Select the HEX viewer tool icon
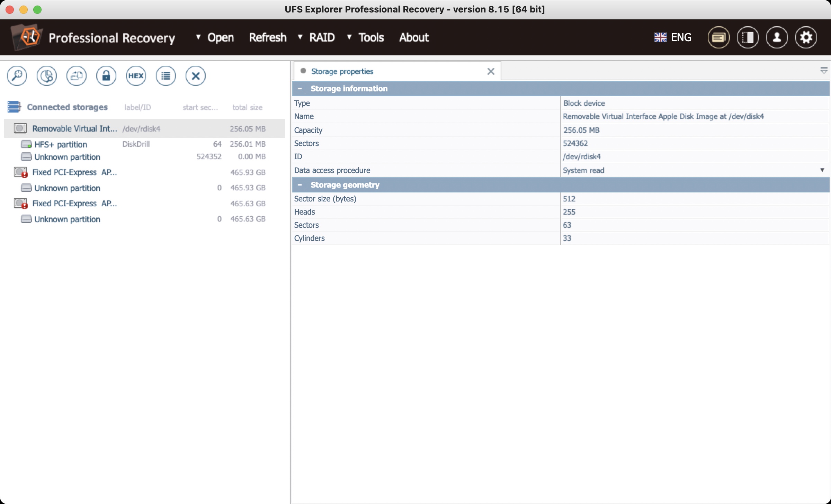 (135, 75)
